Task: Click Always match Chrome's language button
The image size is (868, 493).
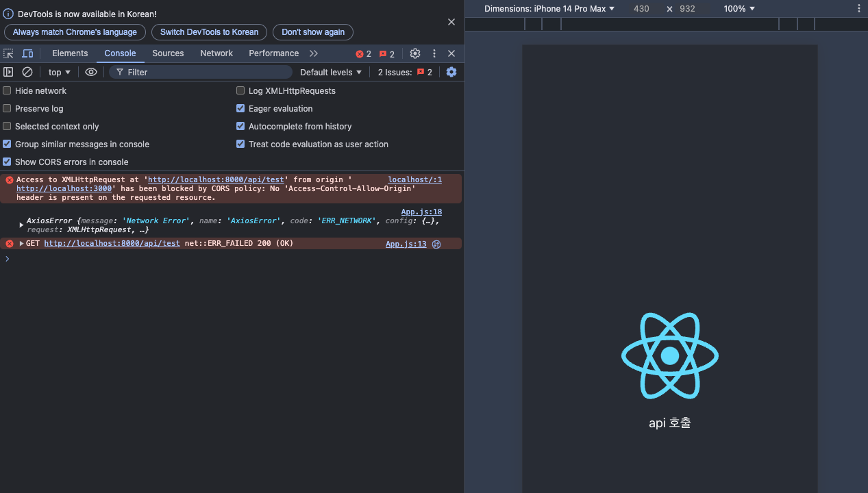Action: [x=75, y=32]
